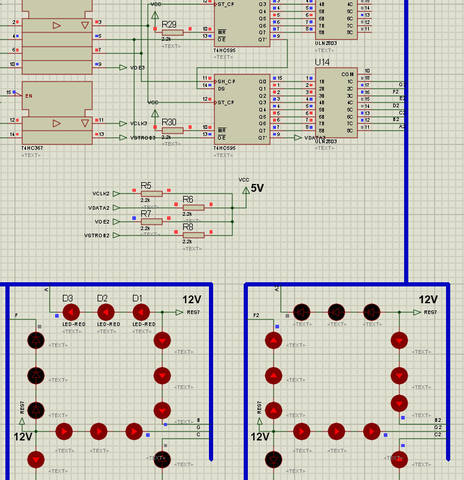Image resolution: width=464 pixels, height=480 pixels.
Task: Select the REG7 terminal next to LED D1
Action: (x=179, y=312)
